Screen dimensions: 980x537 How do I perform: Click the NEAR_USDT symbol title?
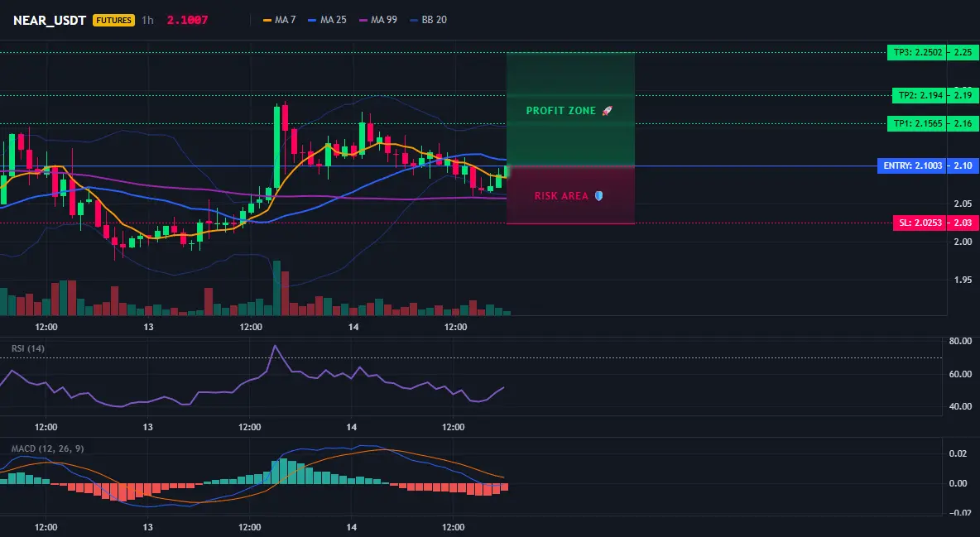click(x=50, y=20)
